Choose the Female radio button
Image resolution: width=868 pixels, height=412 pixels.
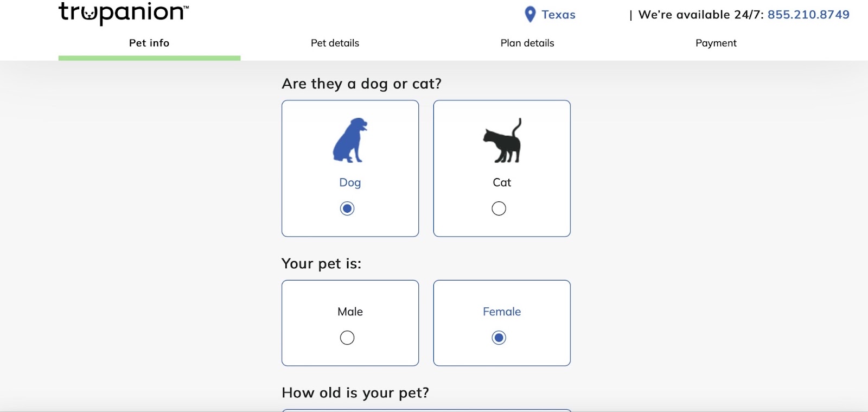click(499, 338)
